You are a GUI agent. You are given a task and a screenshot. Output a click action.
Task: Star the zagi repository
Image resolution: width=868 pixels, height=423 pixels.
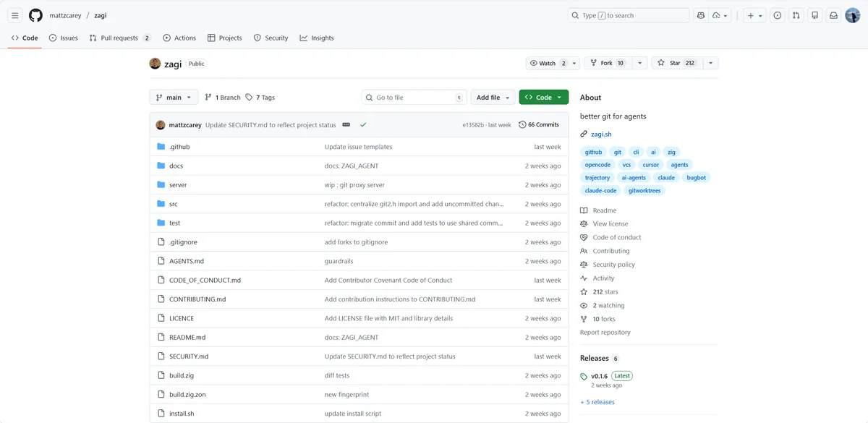click(x=676, y=64)
